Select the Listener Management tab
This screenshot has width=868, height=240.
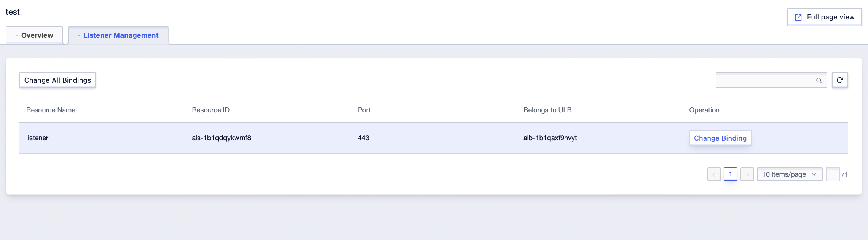point(118,35)
